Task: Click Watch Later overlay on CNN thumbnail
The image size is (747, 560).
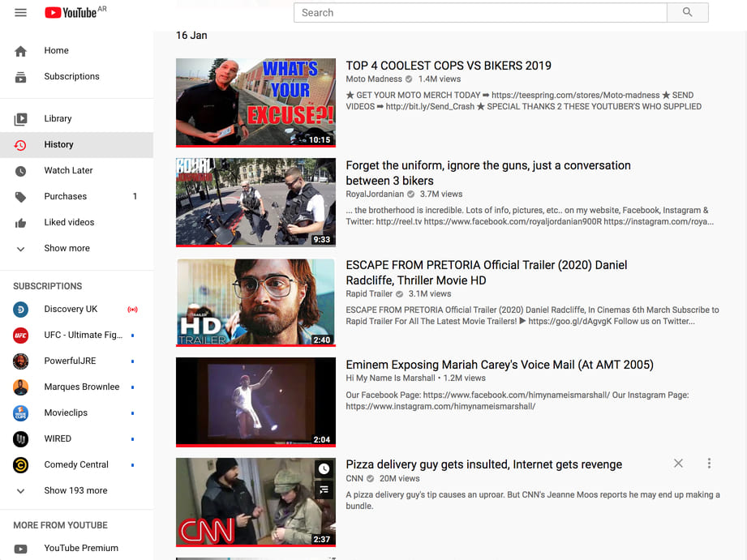Action: pyautogui.click(x=324, y=468)
